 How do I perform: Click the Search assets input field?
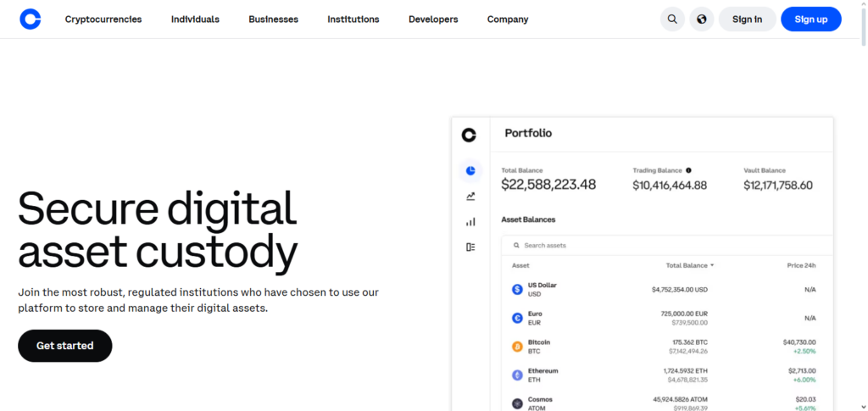point(667,245)
